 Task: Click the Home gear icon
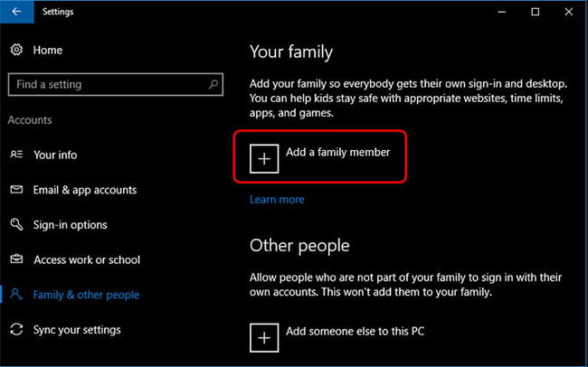(16, 51)
